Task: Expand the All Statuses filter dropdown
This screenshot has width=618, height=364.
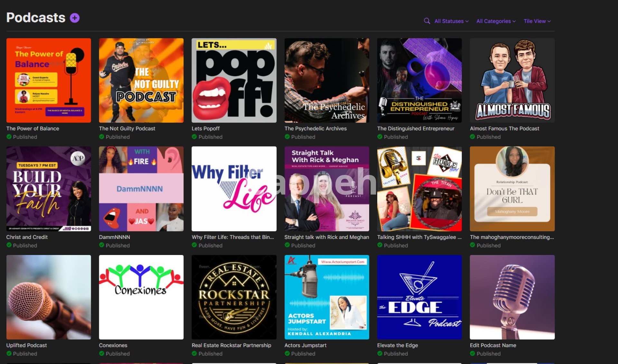Action: [x=451, y=21]
